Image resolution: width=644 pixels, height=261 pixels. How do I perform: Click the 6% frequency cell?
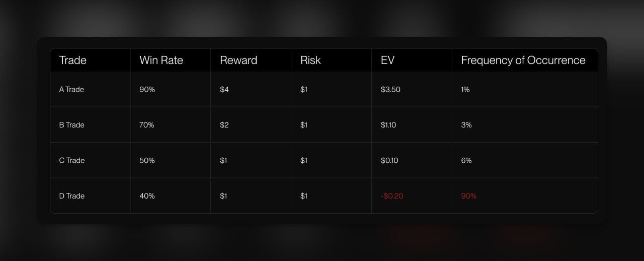[x=466, y=161]
